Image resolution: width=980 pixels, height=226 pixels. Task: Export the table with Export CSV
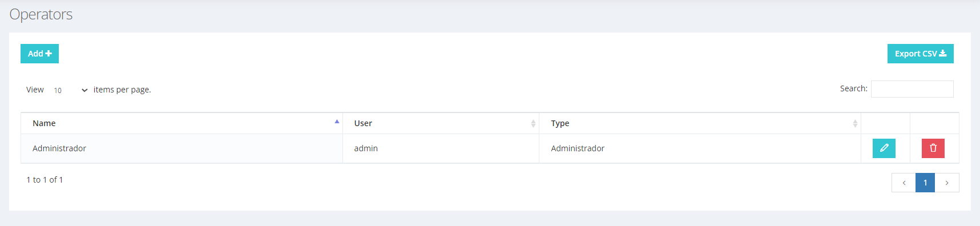click(920, 54)
